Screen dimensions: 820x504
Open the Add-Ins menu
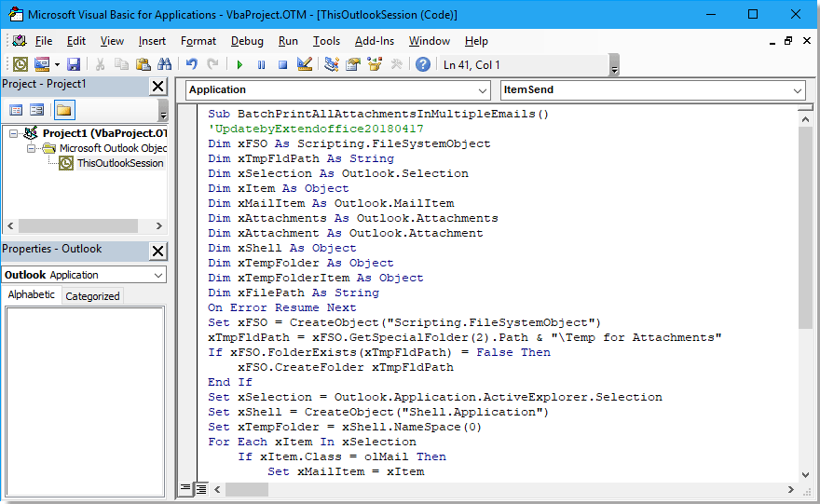click(x=375, y=41)
